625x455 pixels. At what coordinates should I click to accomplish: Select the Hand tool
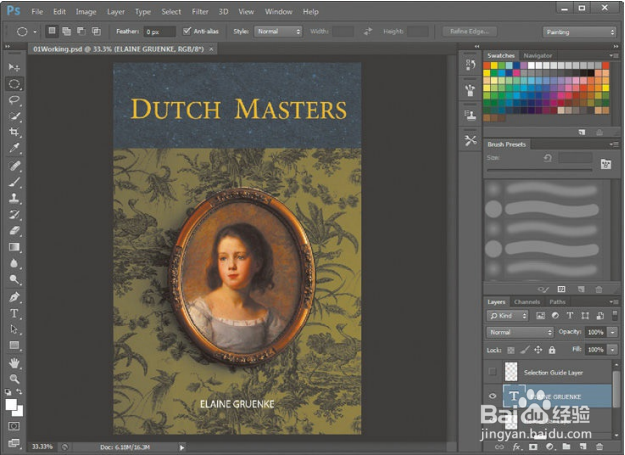tap(14, 363)
